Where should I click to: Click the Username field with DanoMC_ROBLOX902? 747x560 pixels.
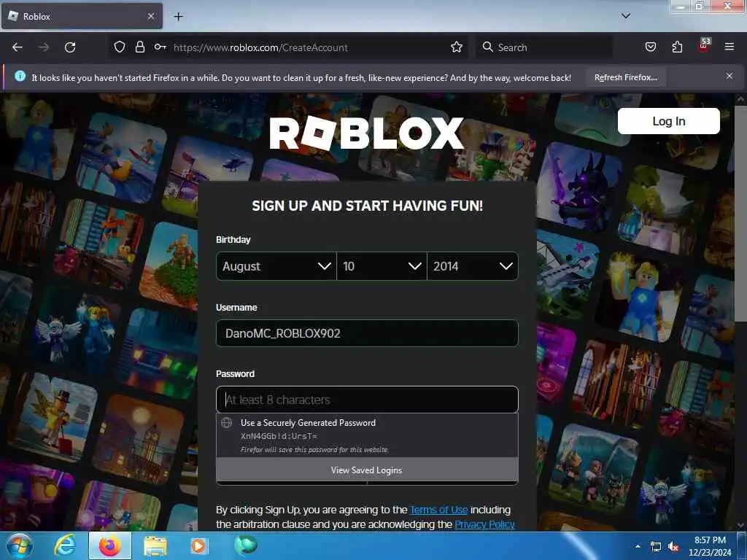point(367,332)
